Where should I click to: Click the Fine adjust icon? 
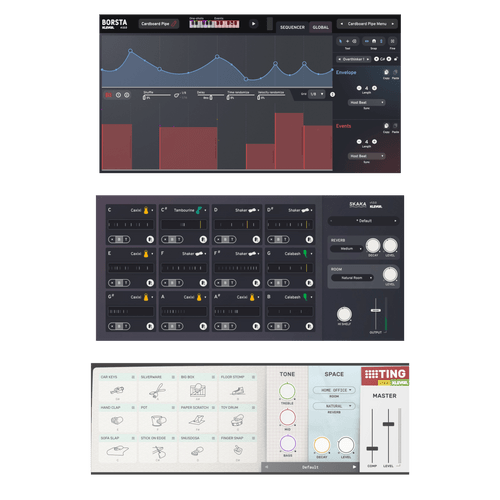coord(393,41)
